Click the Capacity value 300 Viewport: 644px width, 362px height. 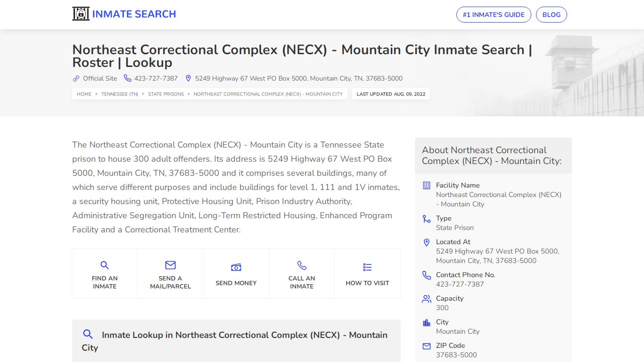[442, 308]
